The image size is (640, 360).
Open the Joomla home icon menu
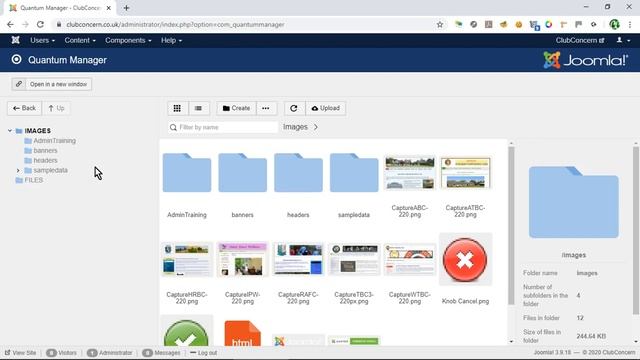click(x=16, y=40)
